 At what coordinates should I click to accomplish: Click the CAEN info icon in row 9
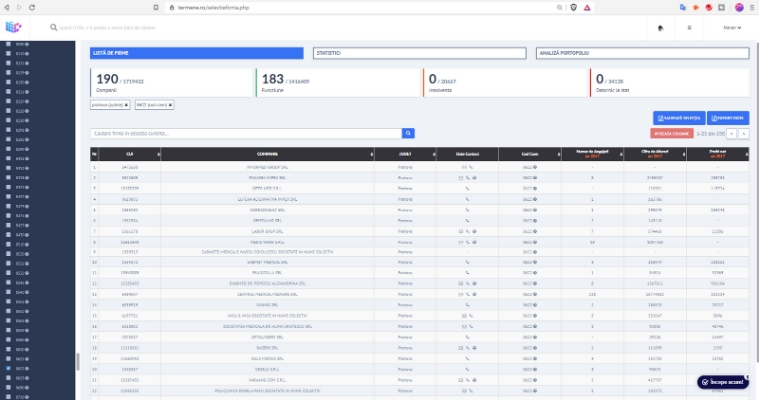click(x=535, y=252)
